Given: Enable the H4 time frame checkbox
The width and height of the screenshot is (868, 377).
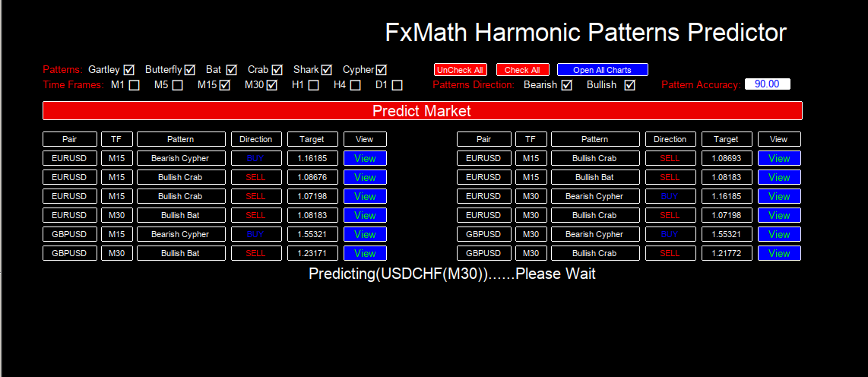Looking at the screenshot, I should pos(356,85).
